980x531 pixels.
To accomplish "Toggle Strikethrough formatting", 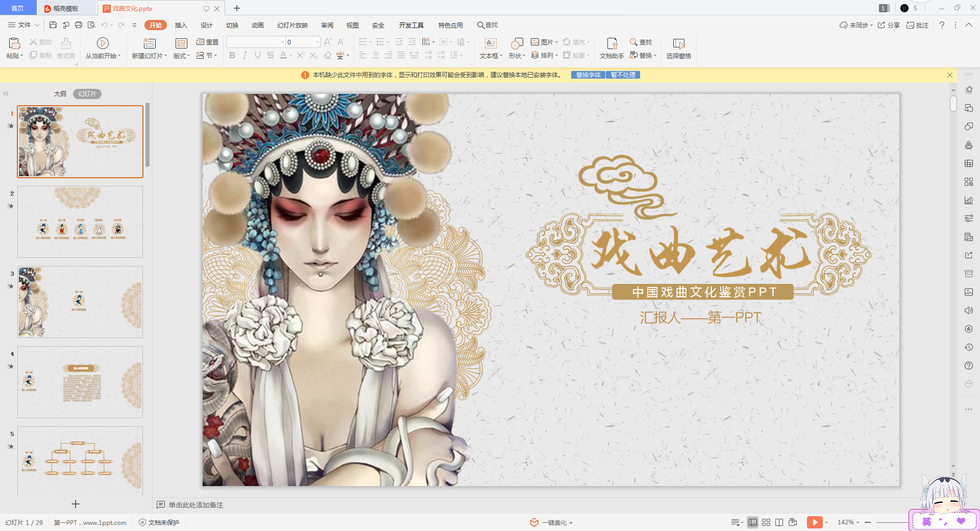I will 271,55.
